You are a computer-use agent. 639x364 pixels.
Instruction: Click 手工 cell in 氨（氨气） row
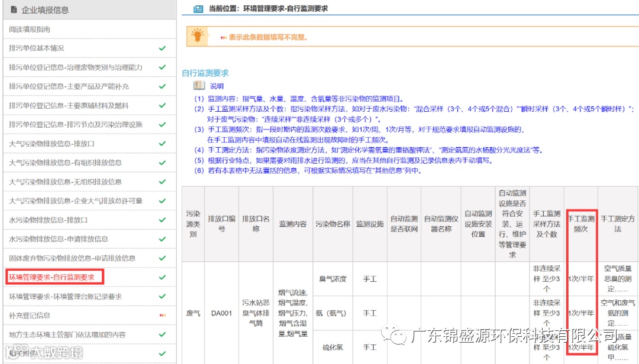pos(370,313)
